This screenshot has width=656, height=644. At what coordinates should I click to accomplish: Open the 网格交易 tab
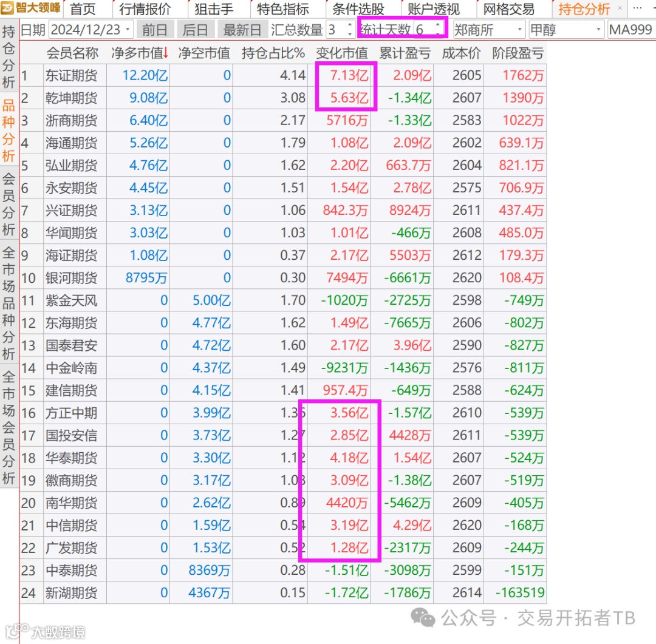pos(509,8)
